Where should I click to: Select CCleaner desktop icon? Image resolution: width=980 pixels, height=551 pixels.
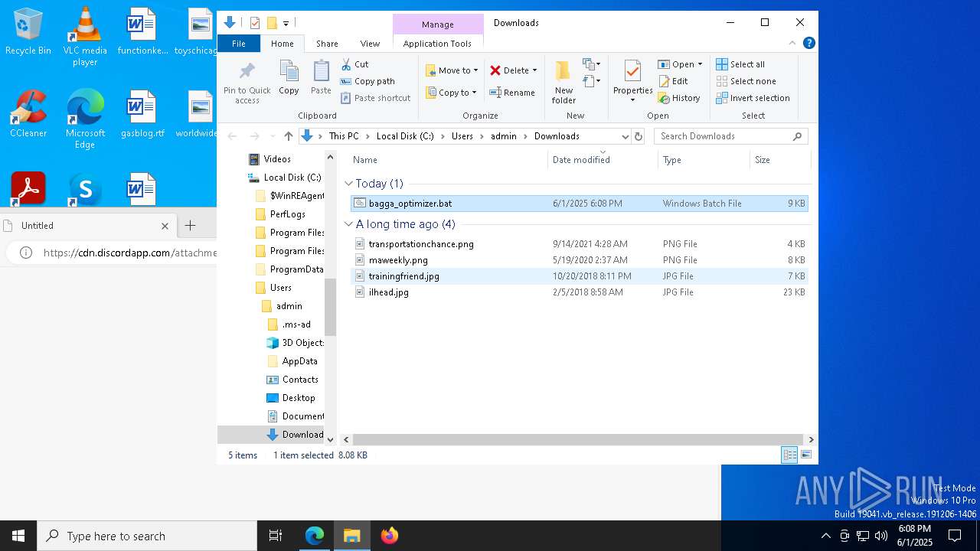(x=28, y=114)
